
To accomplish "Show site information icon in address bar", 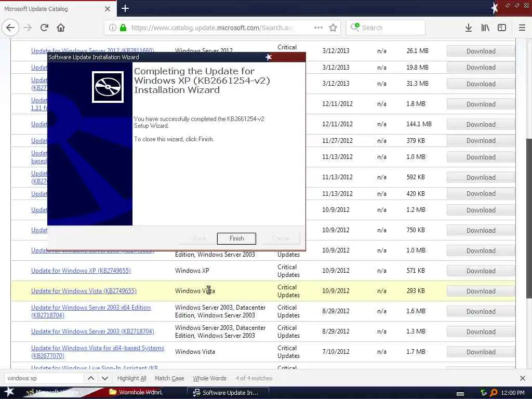I will (113, 28).
